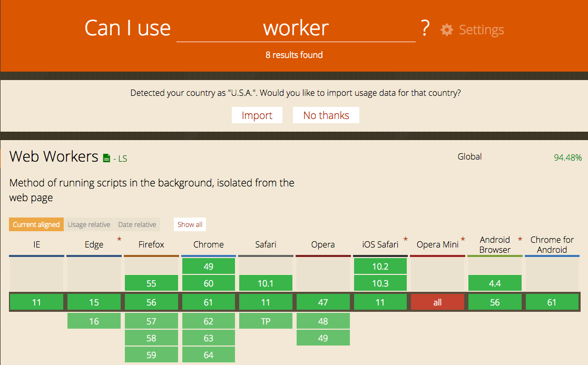The height and width of the screenshot is (365, 588).
Task: Click the Chrome for Android column header
Action: click(x=552, y=245)
